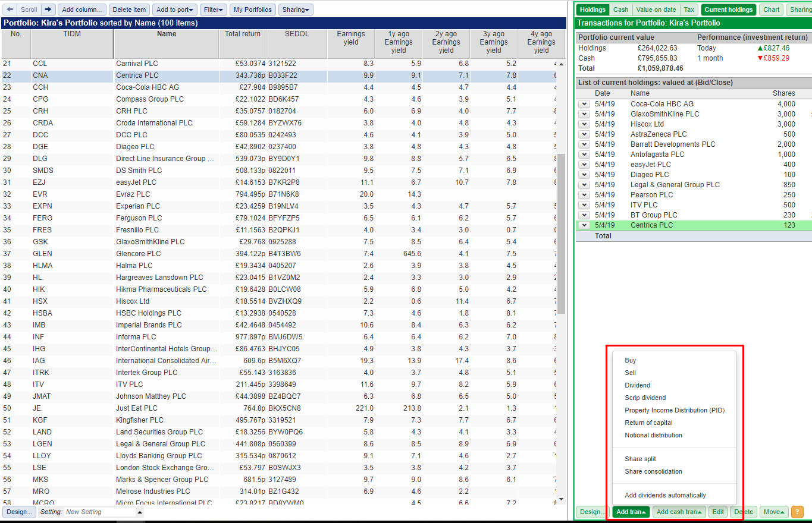Expand row menu for Coca-Cola HBC AG holding

coord(584,104)
